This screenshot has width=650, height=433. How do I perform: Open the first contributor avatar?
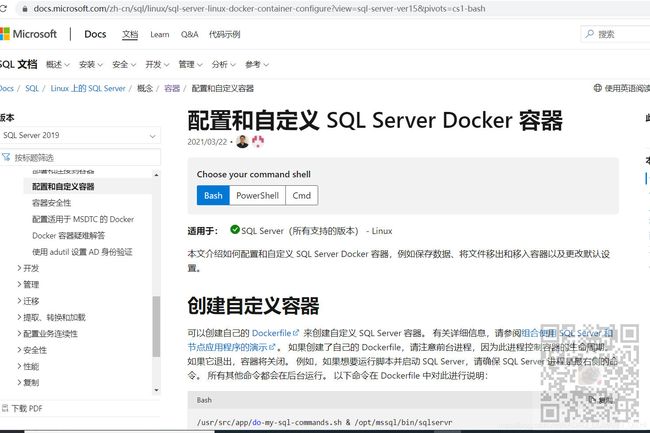[242, 142]
